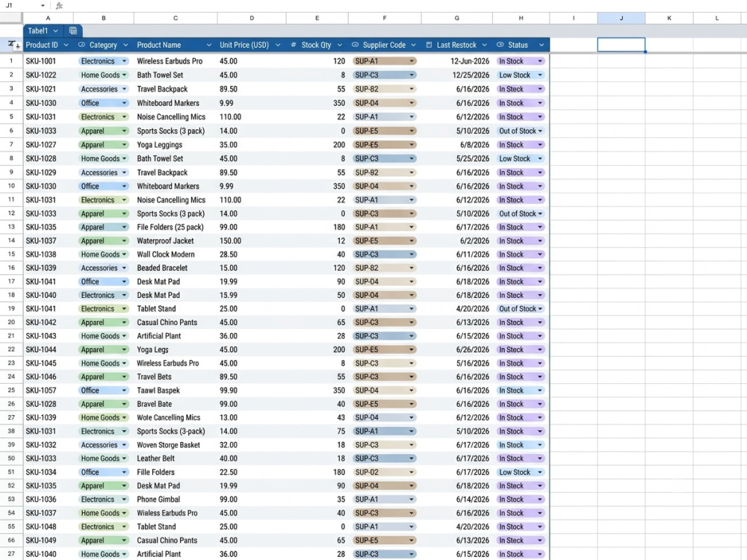Open the Status column filter arrow

(542, 45)
